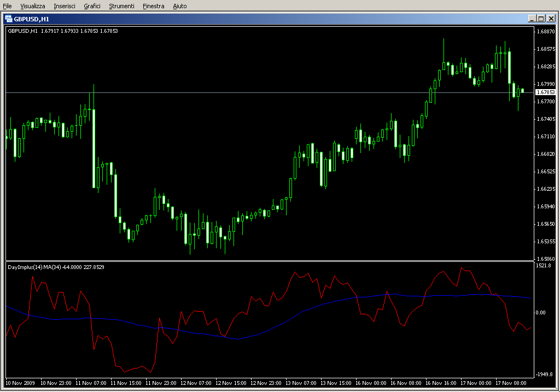Click price scale value 1.65940
The width and height of the screenshot is (560, 392).
(x=546, y=206)
